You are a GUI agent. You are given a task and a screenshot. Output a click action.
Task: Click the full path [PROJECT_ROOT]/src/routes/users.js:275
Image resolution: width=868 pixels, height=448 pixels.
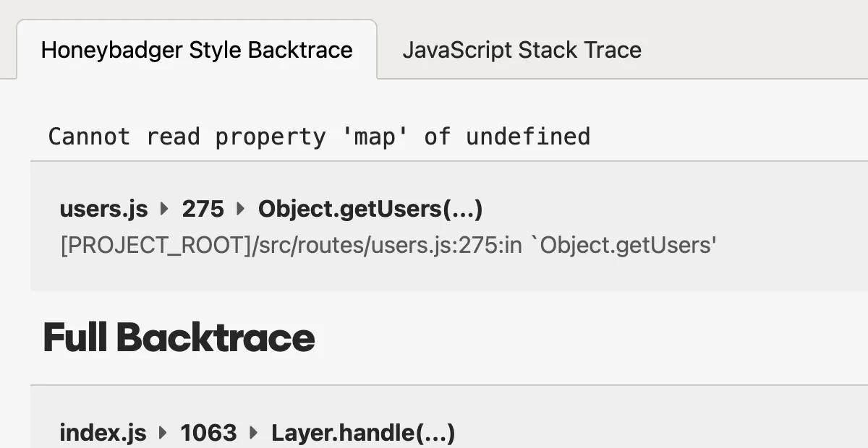pos(387,245)
